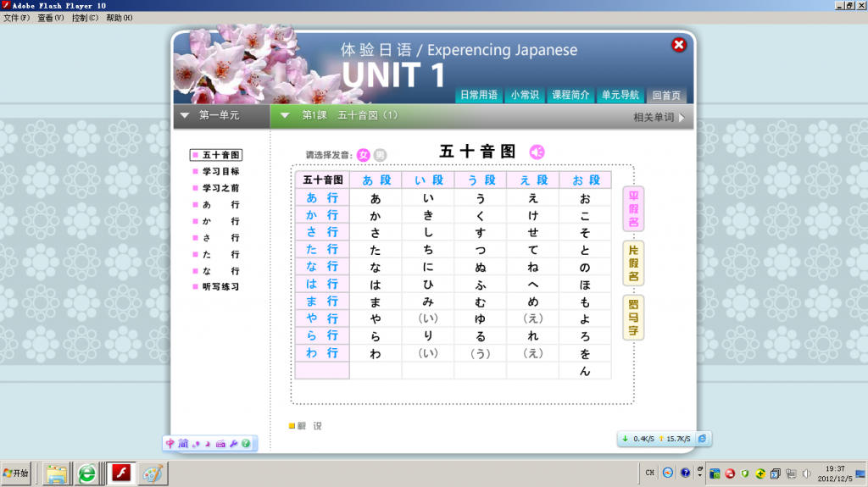The width and height of the screenshot is (868, 487).
Task: Click IME moon half-width icon
Action: click(208, 444)
